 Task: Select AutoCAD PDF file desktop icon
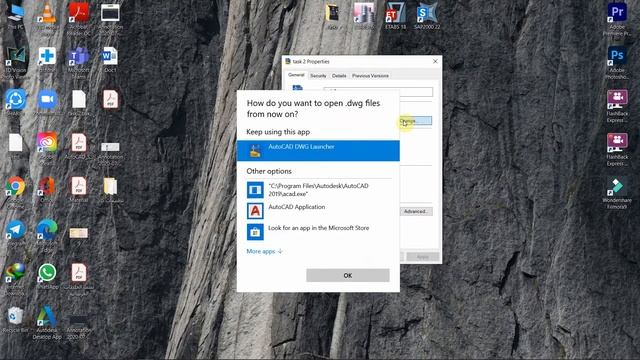78,146
